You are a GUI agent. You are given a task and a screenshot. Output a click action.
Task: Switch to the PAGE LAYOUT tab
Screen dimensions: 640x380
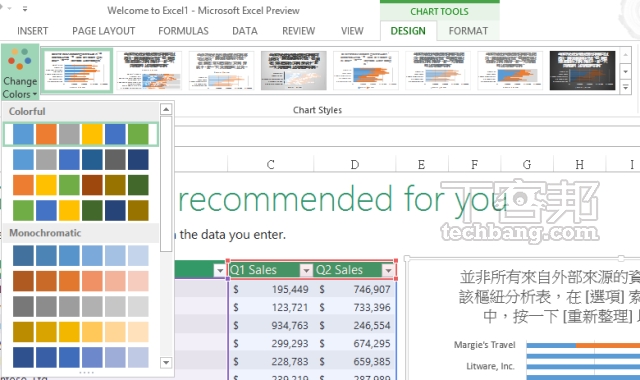tap(103, 31)
